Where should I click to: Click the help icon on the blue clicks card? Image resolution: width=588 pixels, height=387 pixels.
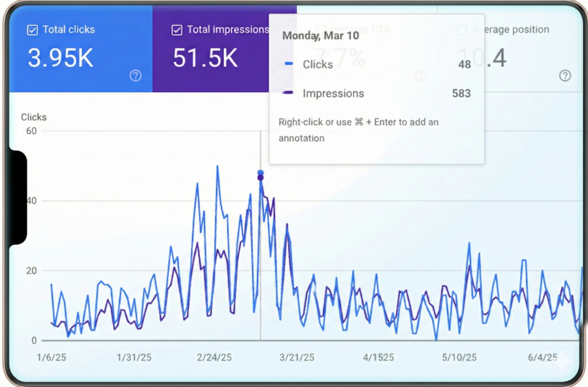136,75
